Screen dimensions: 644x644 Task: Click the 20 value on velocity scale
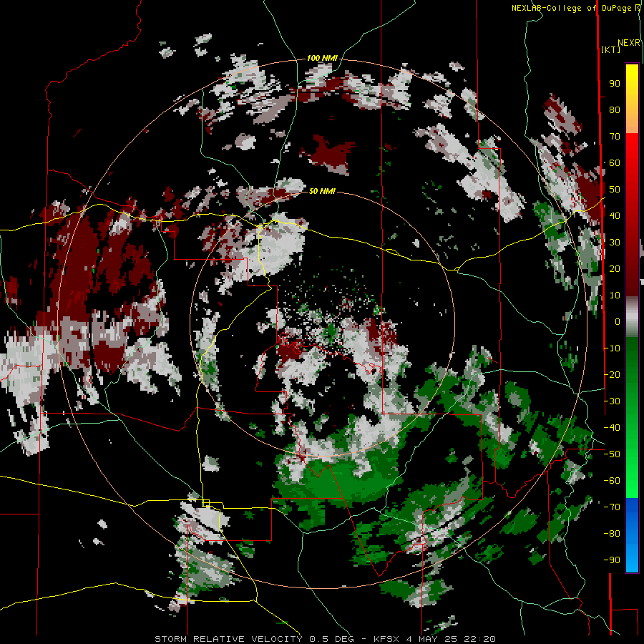tap(615, 269)
